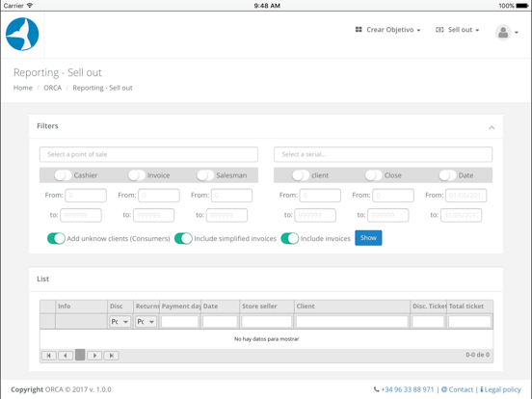Click the Date column filter box
532x399 pixels.
coord(220,321)
